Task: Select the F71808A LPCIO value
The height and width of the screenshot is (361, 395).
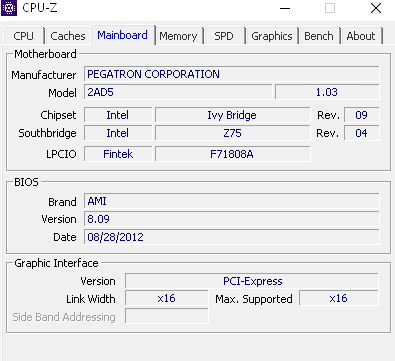Action: pyautogui.click(x=232, y=154)
